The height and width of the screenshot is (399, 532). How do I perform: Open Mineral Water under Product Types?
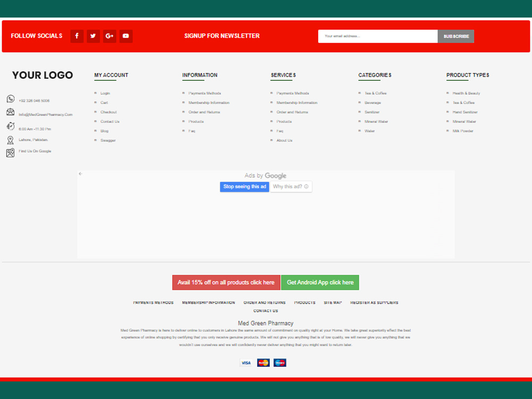[464, 121]
